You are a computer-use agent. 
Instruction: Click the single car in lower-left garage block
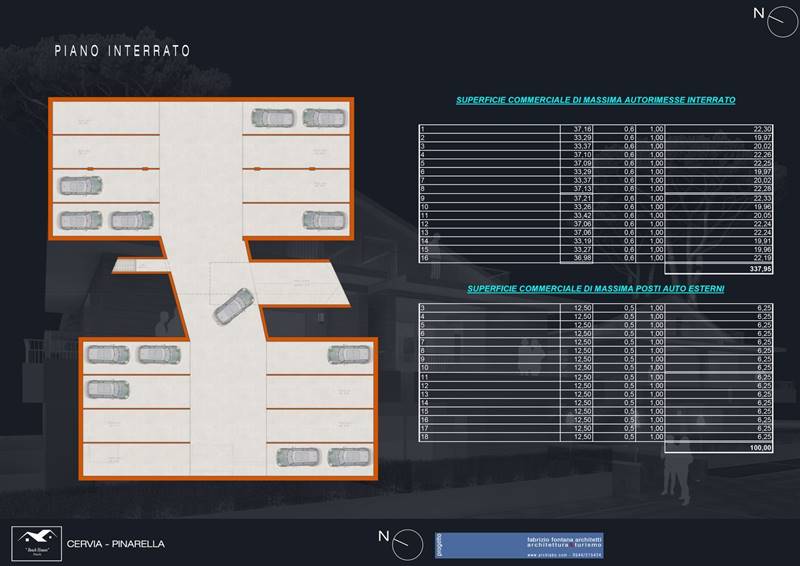[107, 388]
